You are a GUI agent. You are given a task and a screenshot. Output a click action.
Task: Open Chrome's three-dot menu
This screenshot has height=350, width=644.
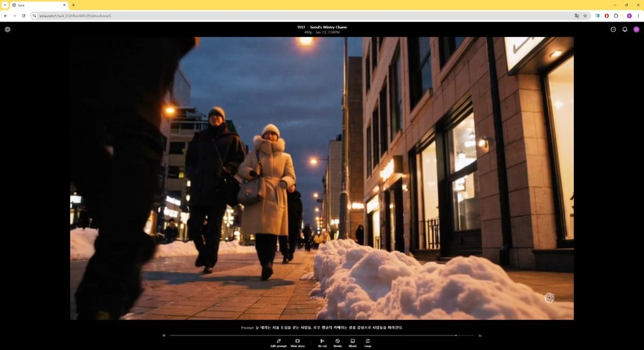(x=638, y=16)
